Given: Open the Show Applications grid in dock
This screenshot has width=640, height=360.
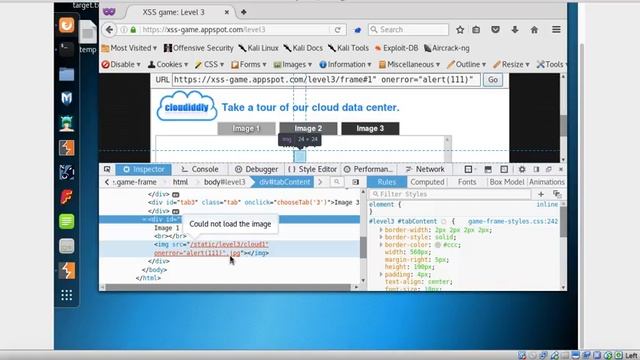Looking at the screenshot, I should click(67, 295).
